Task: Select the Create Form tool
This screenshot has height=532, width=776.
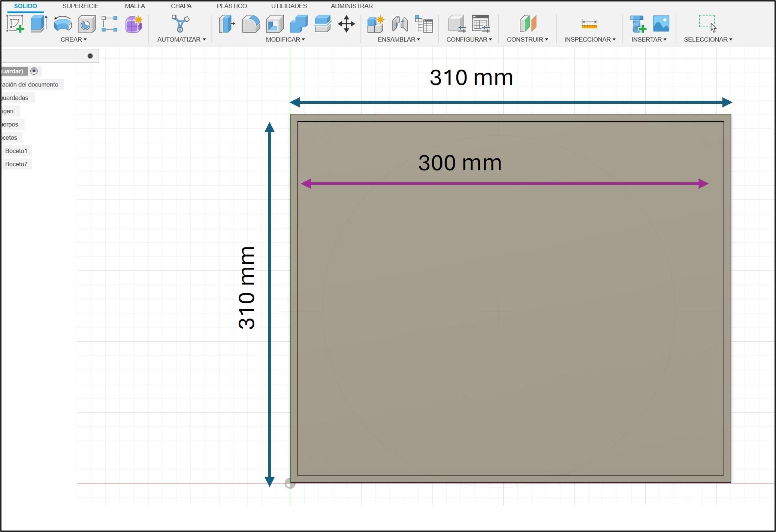Action: point(134,24)
